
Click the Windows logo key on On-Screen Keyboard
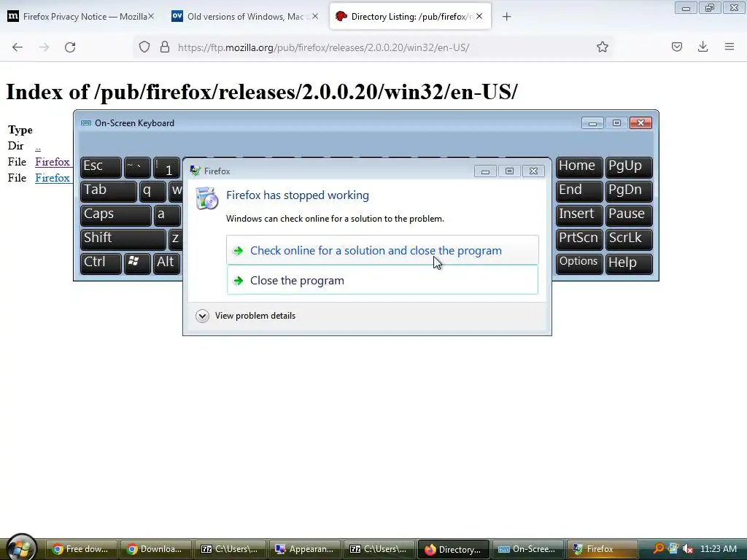pos(137,263)
